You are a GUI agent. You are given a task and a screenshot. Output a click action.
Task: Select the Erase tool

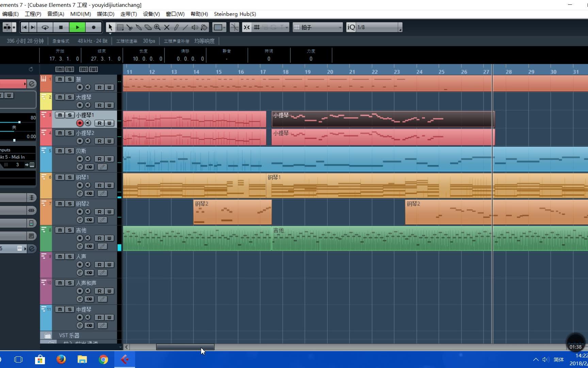(148, 27)
